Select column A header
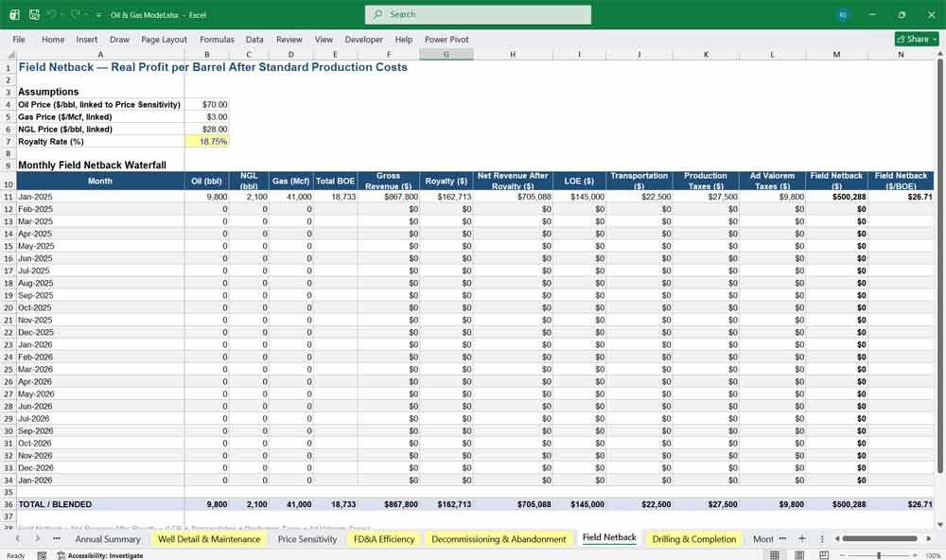 (100, 54)
